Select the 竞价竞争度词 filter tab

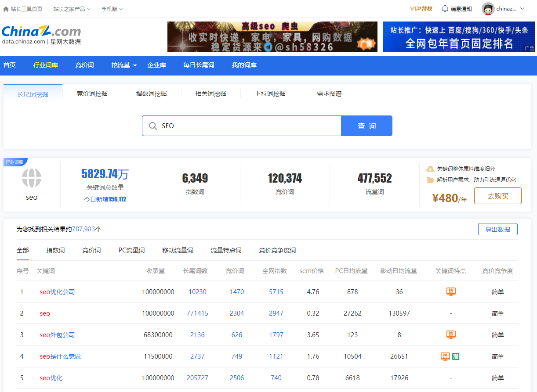pyautogui.click(x=277, y=250)
